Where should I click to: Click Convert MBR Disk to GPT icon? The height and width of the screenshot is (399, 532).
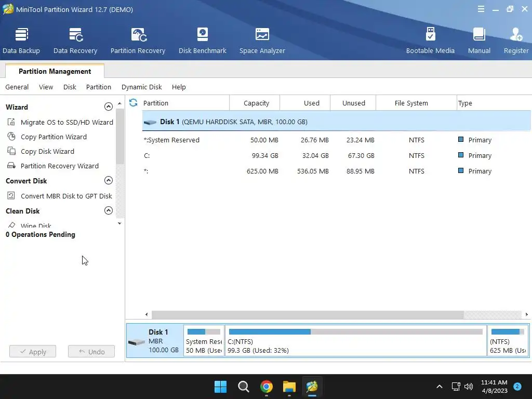click(11, 196)
